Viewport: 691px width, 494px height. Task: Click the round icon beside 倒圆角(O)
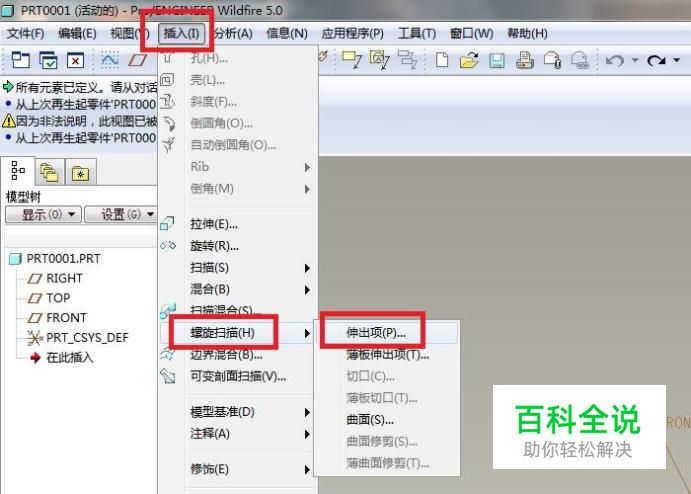pyautogui.click(x=169, y=123)
